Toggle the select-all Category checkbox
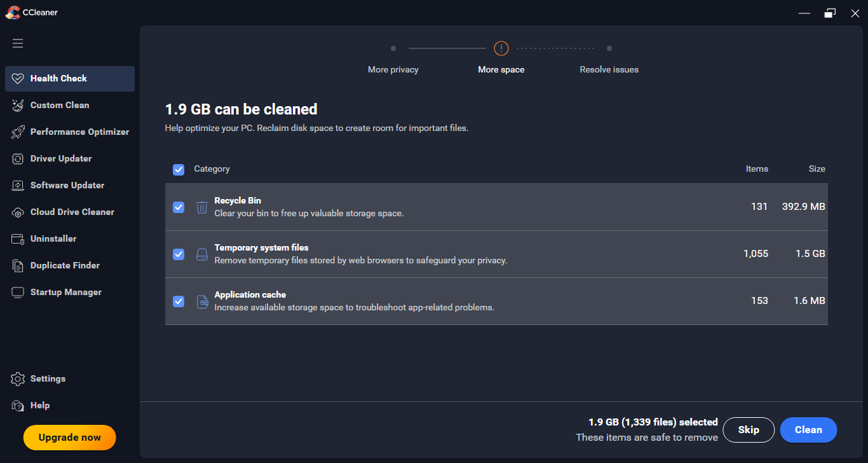The width and height of the screenshot is (868, 463). pos(179,169)
